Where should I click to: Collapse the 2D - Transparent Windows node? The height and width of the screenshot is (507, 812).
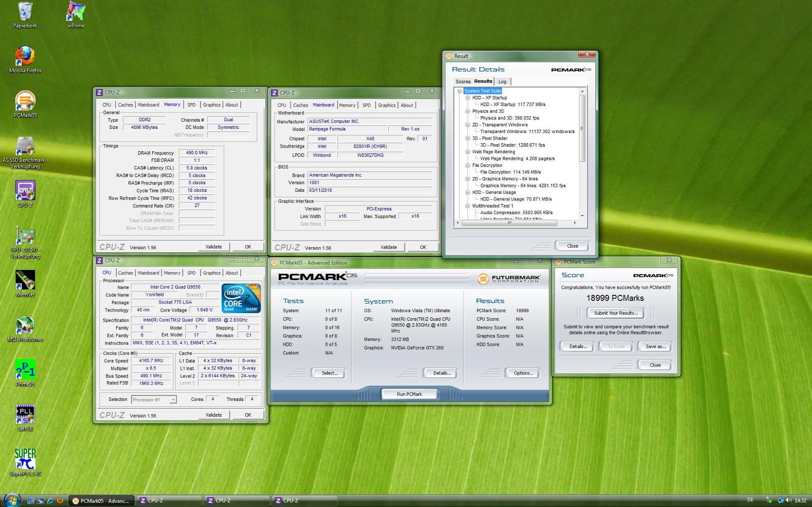[x=468, y=125]
